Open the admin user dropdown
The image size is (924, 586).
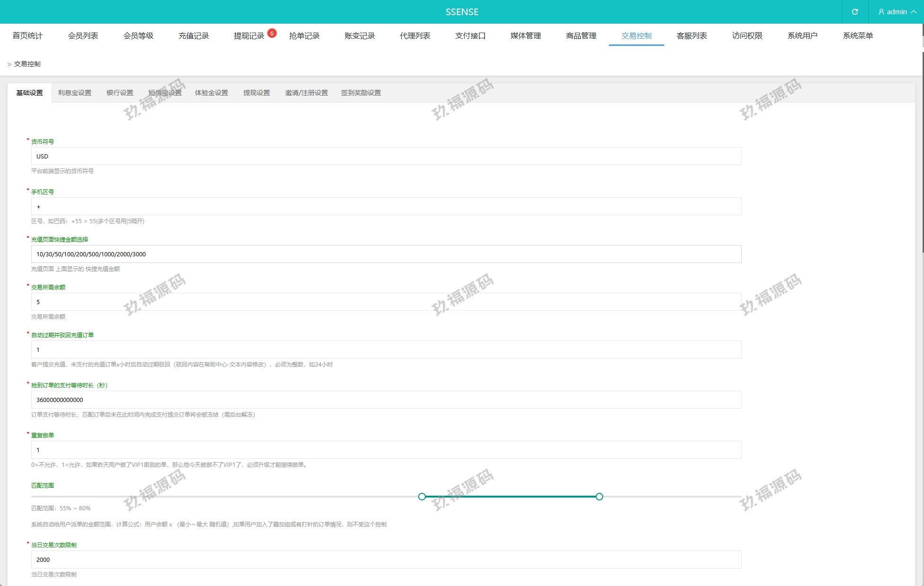(896, 12)
